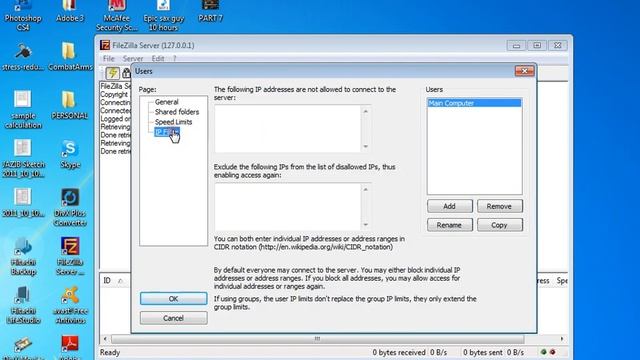Open JAZIB Sketch desktop file
This screenshot has width=640, height=360.
coord(23,158)
